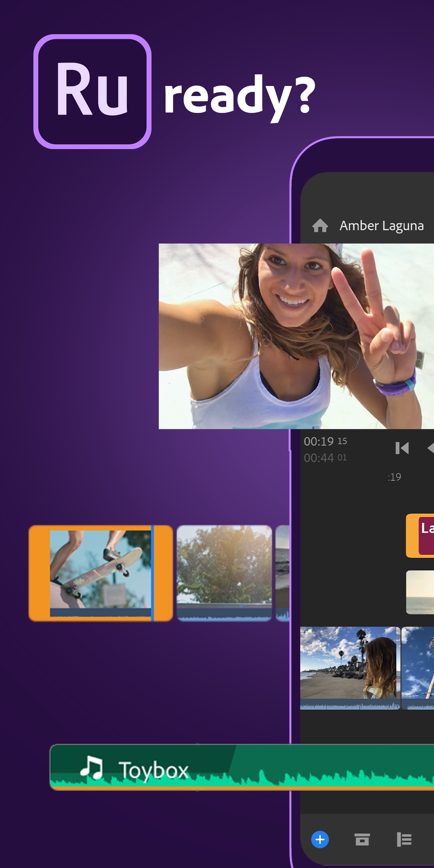This screenshot has height=868, width=434.
Task: Select the pale ocean overlay clip
Action: coord(420,592)
